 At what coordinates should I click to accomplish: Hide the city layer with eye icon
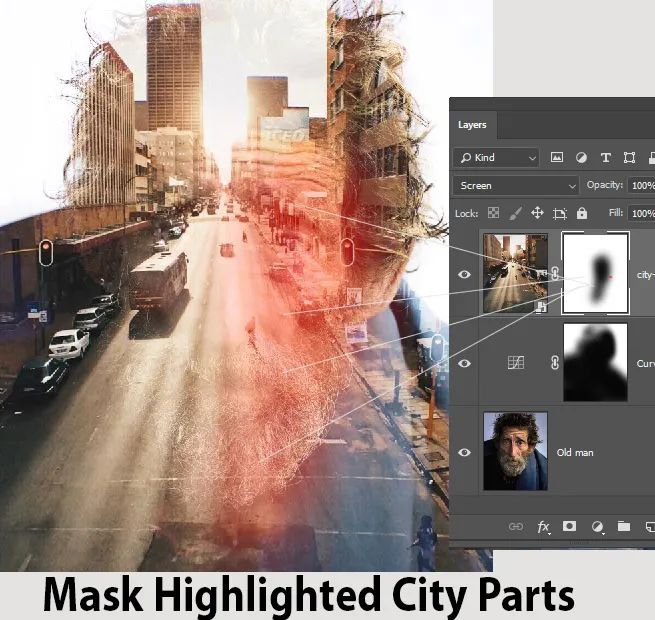pos(464,274)
